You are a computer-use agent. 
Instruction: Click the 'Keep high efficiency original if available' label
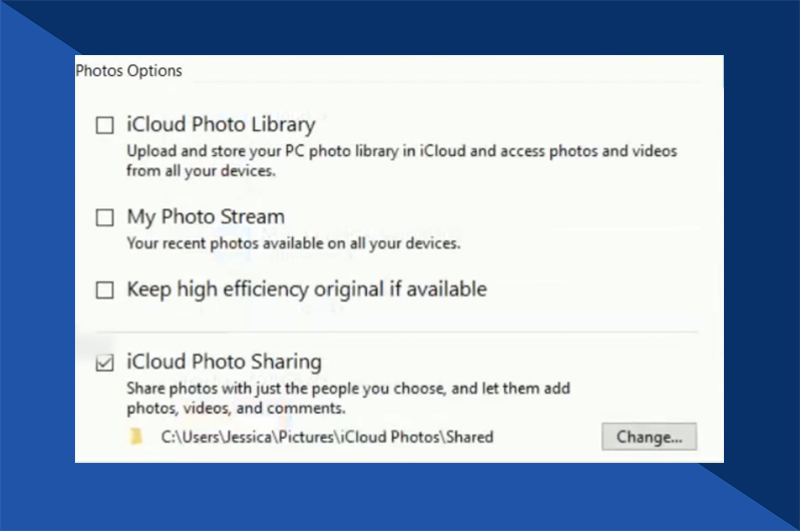point(307,289)
